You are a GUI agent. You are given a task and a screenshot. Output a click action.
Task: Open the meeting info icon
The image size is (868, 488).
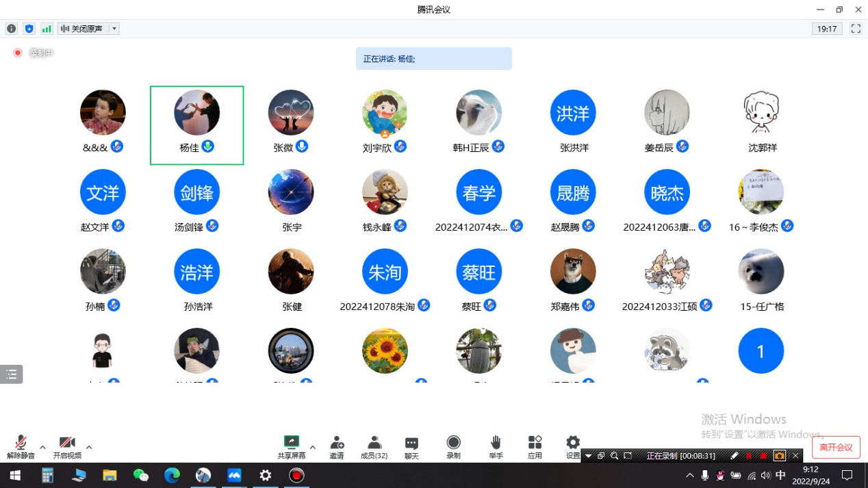11,29
